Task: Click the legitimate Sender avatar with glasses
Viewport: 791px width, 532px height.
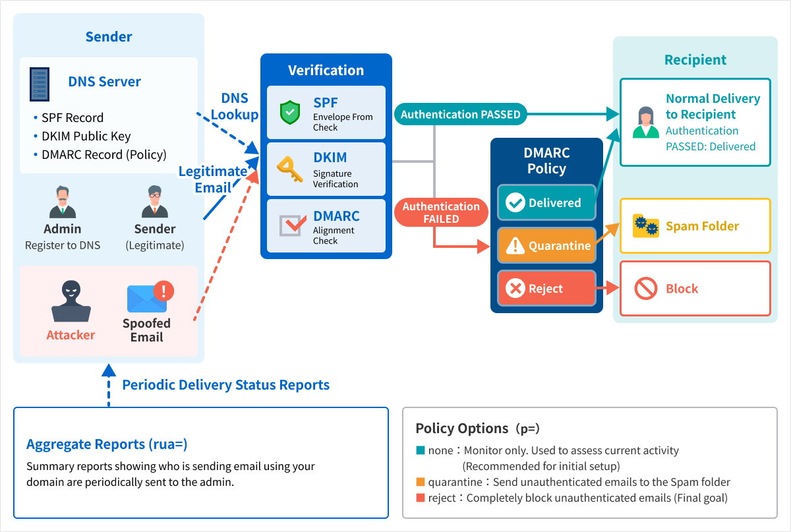Action: coord(155,202)
